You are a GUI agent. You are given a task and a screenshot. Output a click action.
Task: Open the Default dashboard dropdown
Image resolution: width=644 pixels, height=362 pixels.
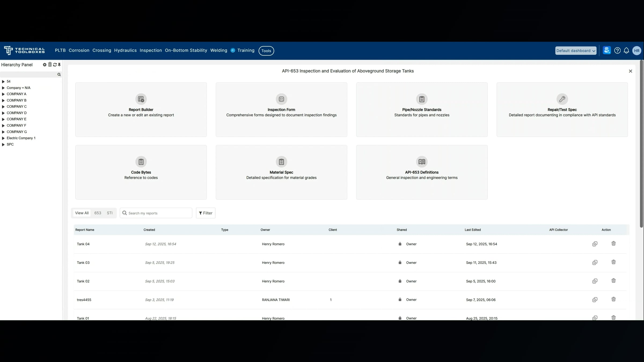(x=576, y=51)
